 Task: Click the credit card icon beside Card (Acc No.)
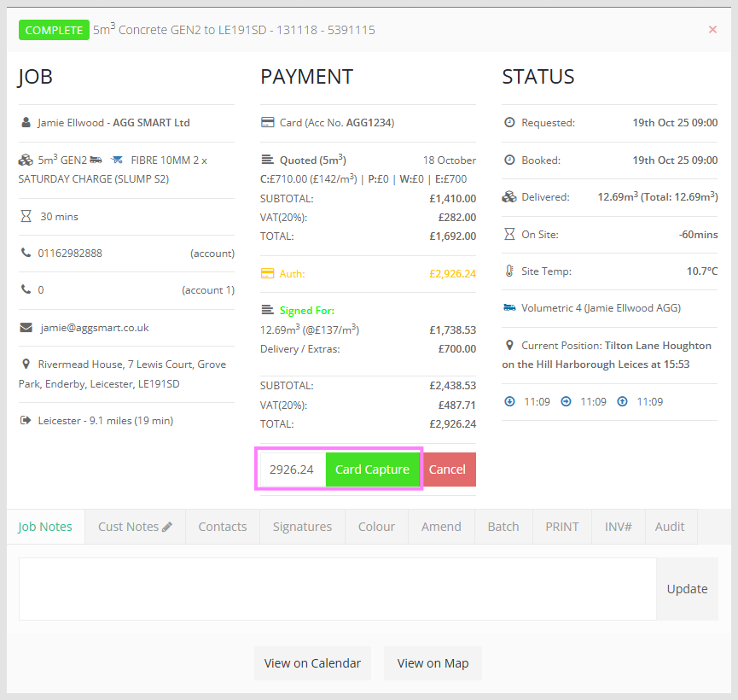pos(267,122)
